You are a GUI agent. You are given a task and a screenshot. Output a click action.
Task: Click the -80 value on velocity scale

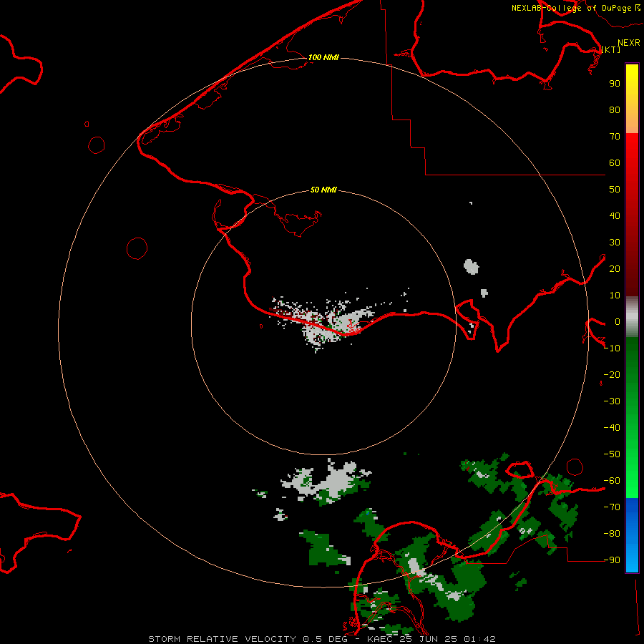point(612,534)
